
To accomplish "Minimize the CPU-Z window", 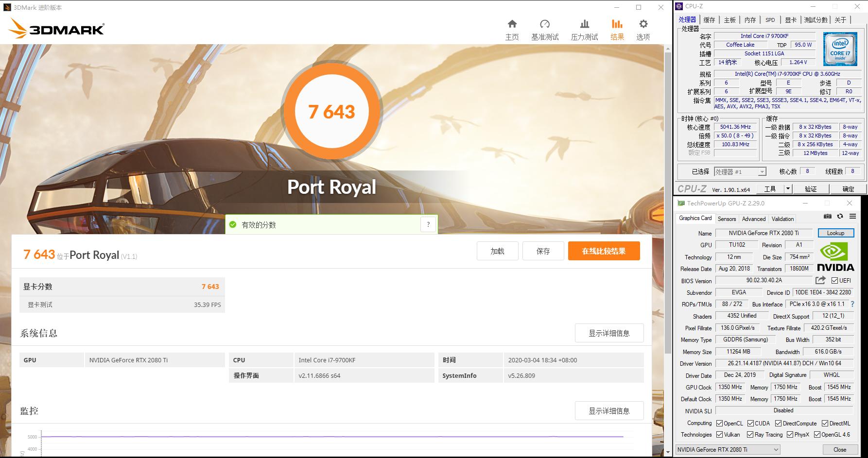I will point(813,6).
